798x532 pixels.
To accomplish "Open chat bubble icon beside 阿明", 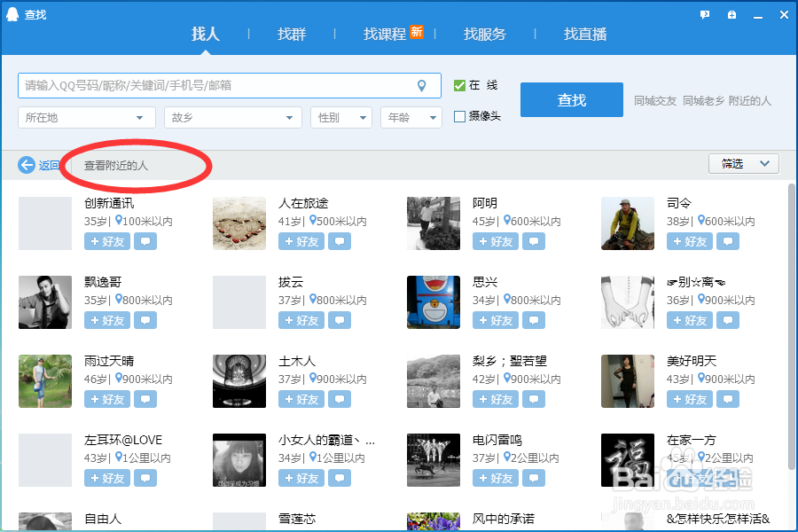I will [534, 240].
